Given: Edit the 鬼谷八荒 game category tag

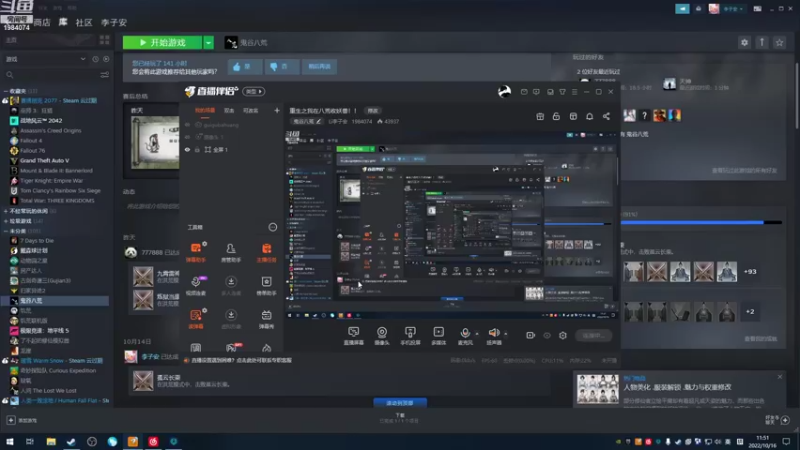Looking at the screenshot, I should 307,121.
